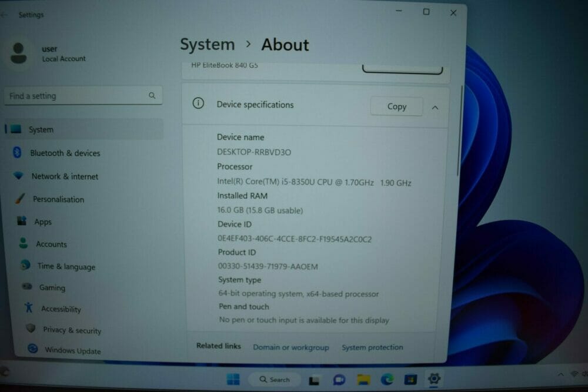Select the Network & internet Wi-Fi icon

[x=18, y=175]
